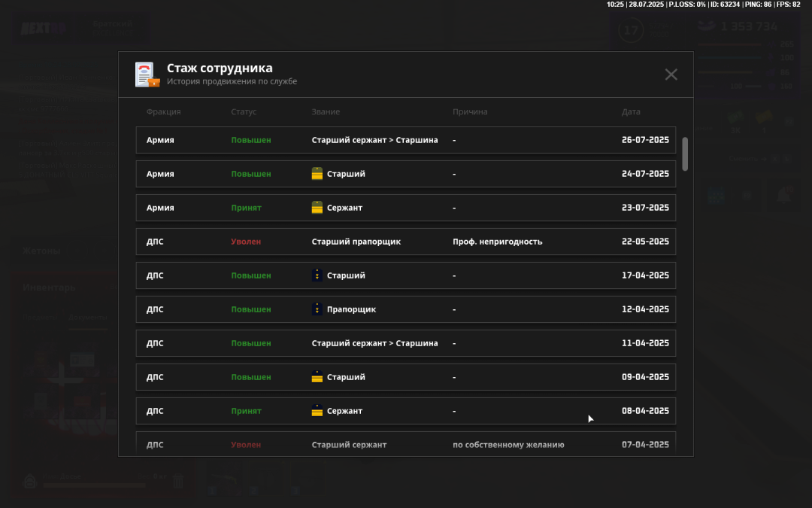The image size is (812, 508).
Task: Click the status overlay text at top right
Action: pos(703,5)
